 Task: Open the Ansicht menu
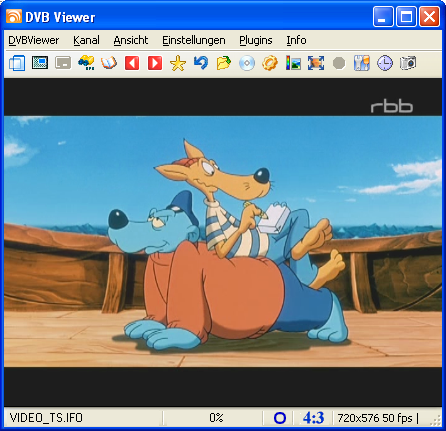pyautogui.click(x=131, y=40)
